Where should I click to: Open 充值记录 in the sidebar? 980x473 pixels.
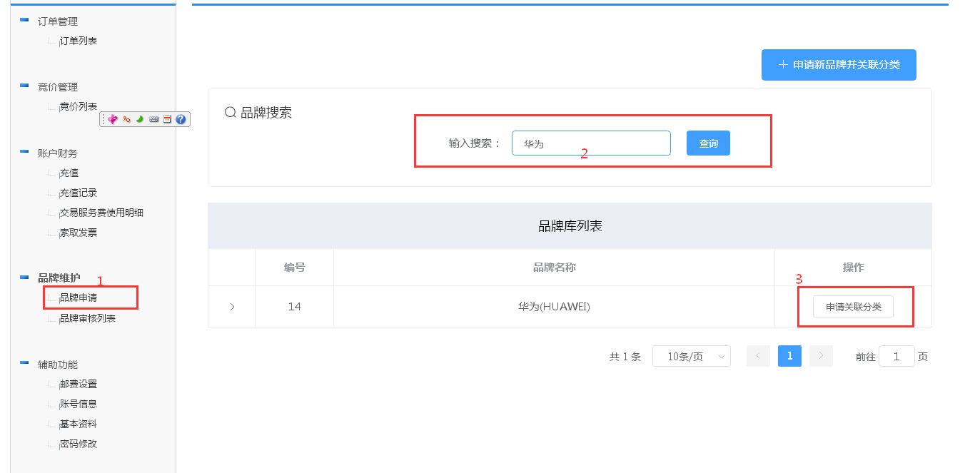(x=79, y=193)
